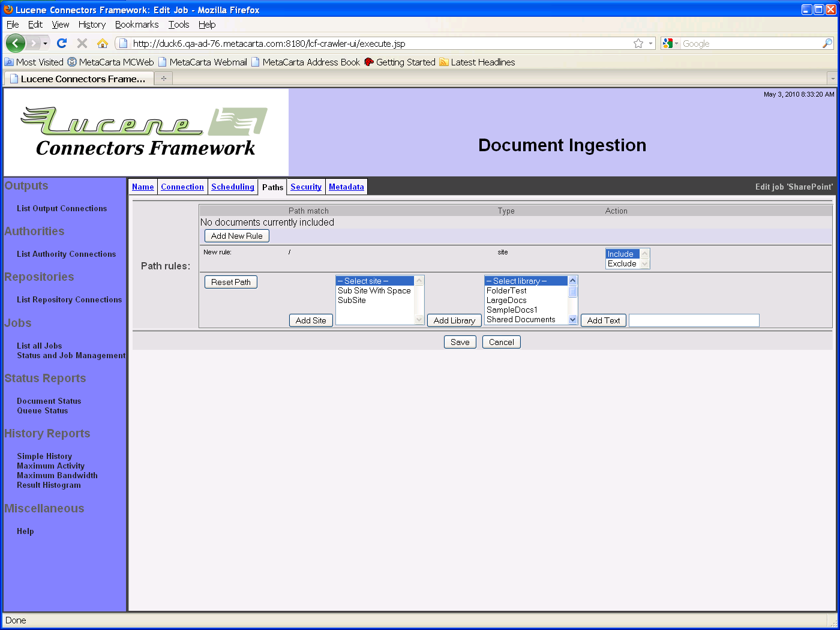Select Exclude in the action list
The width and height of the screenshot is (840, 630).
[622, 264]
